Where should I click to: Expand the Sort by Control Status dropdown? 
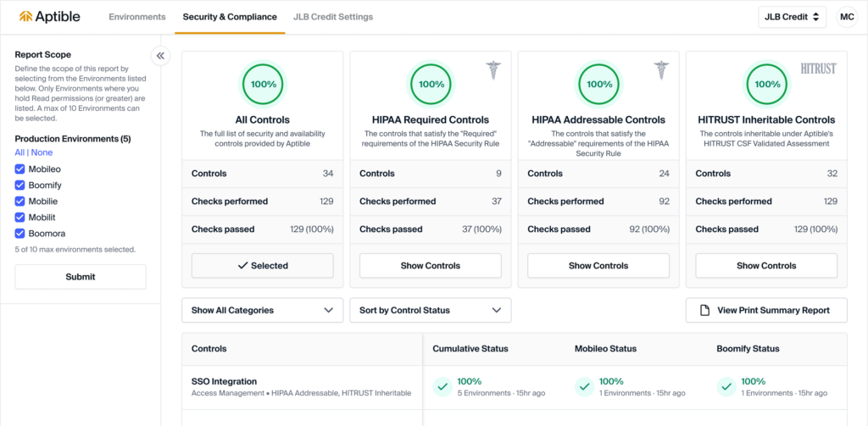click(x=430, y=310)
